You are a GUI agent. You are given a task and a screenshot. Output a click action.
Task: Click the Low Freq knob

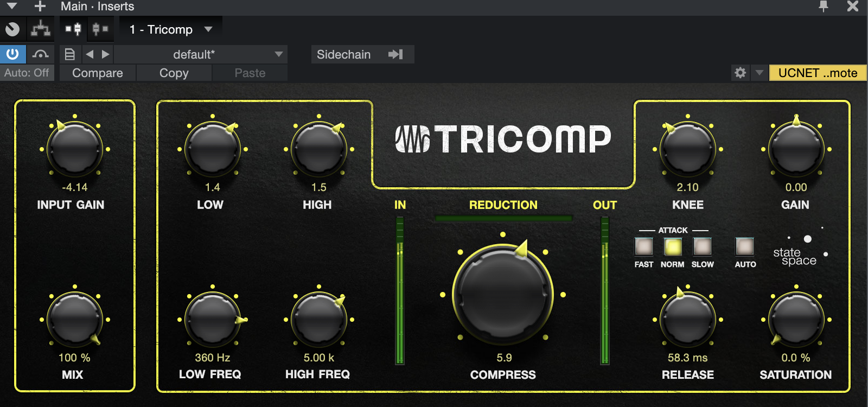pos(213,320)
